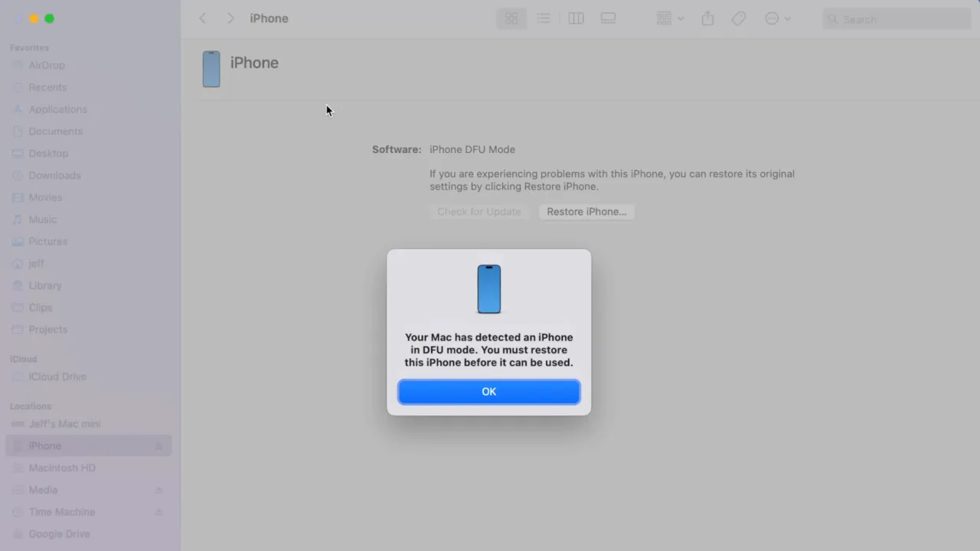
Task: Open the Music folder from the sidebar
Action: click(42, 220)
